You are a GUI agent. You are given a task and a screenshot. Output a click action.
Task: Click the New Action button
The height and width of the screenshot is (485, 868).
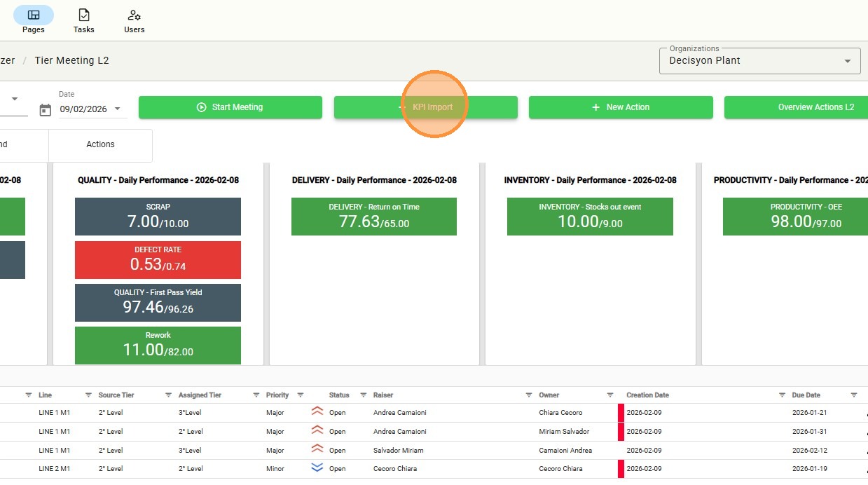[620, 107]
